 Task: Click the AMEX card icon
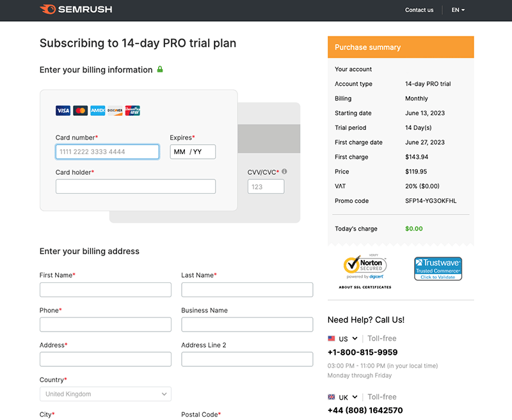pos(98,111)
